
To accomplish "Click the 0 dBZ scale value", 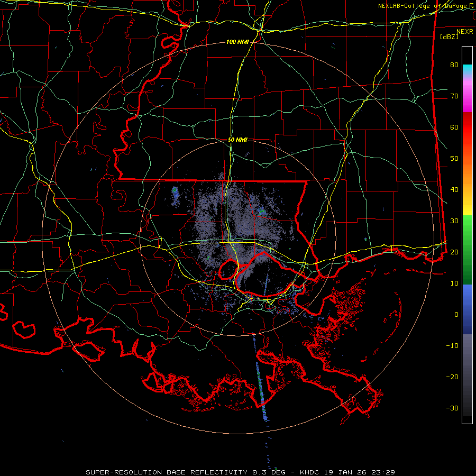I will point(456,315).
